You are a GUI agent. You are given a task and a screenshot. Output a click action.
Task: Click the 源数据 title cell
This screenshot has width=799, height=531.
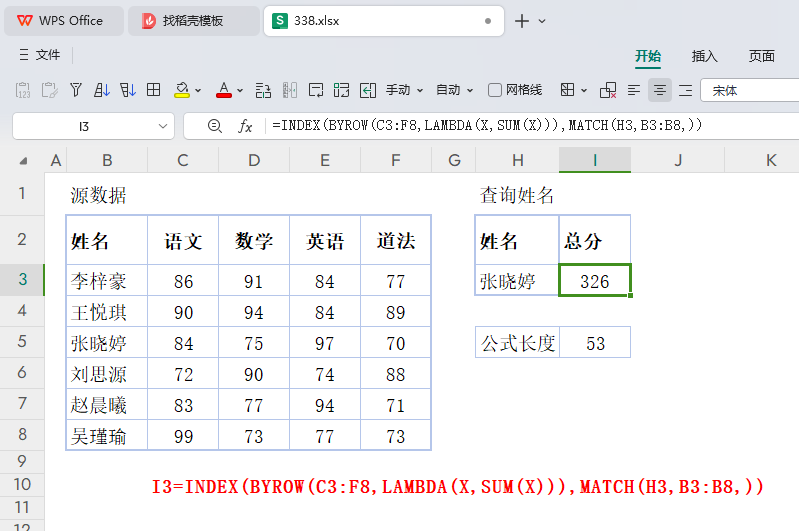107,195
